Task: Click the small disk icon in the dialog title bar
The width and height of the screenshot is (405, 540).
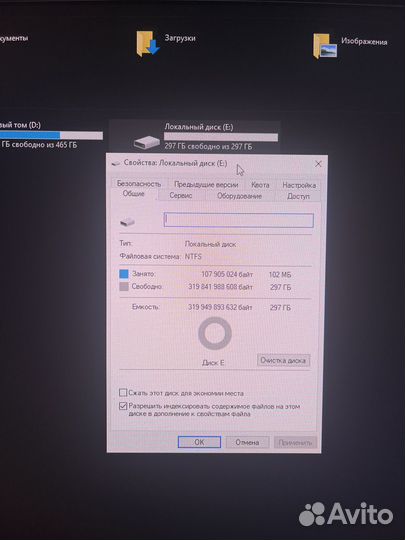Action: pos(116,163)
